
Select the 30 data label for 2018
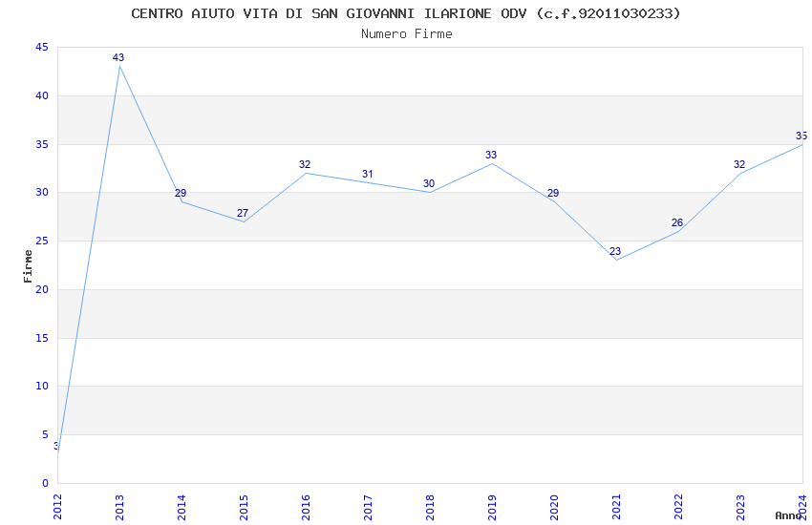tap(429, 183)
